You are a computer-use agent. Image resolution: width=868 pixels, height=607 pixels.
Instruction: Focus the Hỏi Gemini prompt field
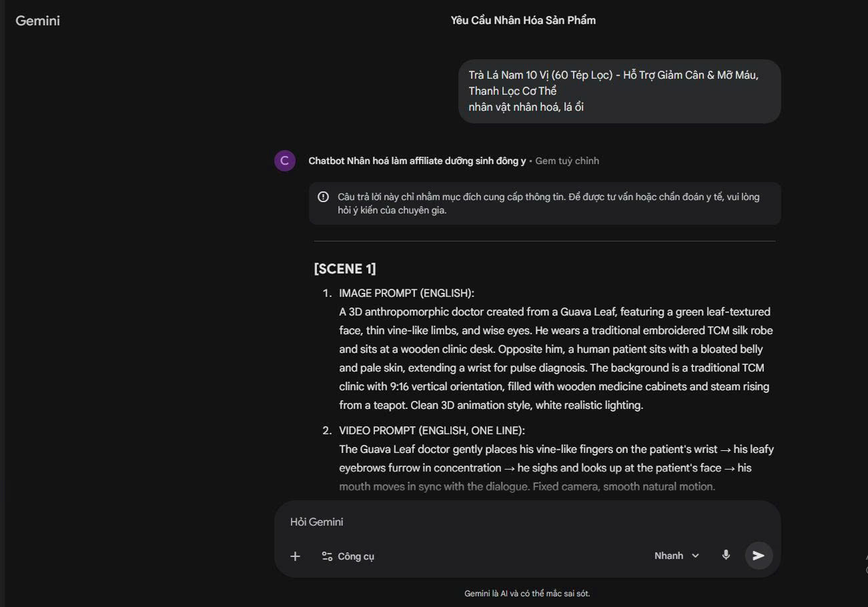coord(527,522)
